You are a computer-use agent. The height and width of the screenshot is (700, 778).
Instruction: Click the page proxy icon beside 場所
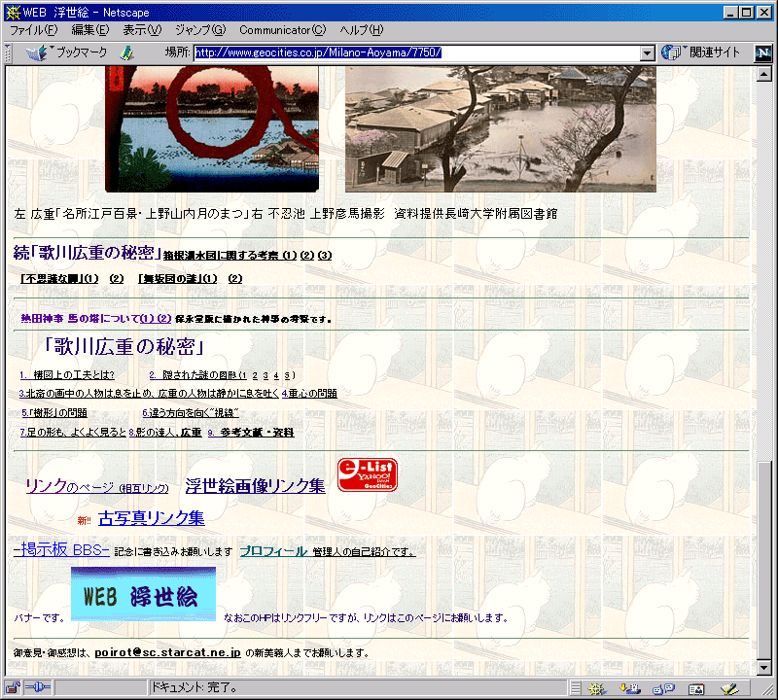click(x=127, y=52)
